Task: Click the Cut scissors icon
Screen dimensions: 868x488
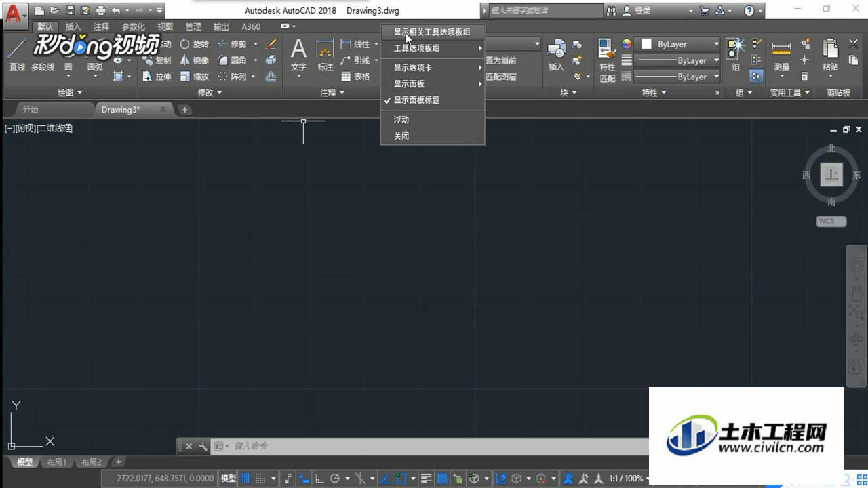Action: pyautogui.click(x=853, y=44)
